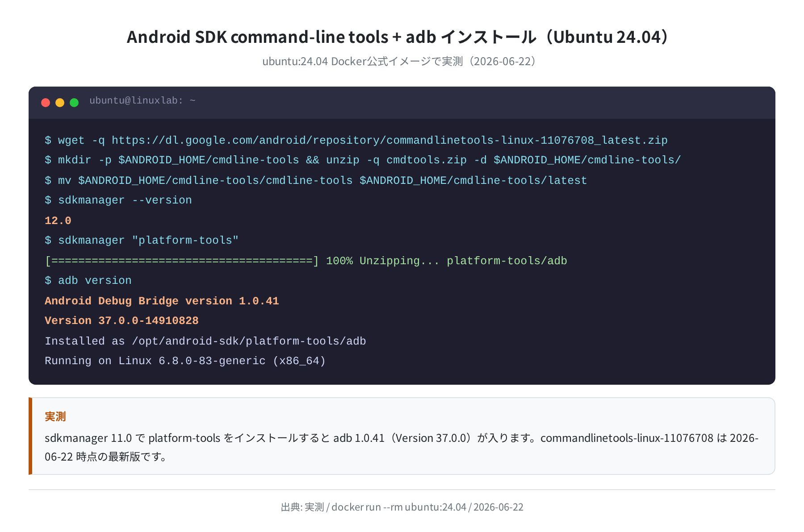The image size is (804, 532).
Task: Click the 12.0 version output
Action: click(58, 220)
